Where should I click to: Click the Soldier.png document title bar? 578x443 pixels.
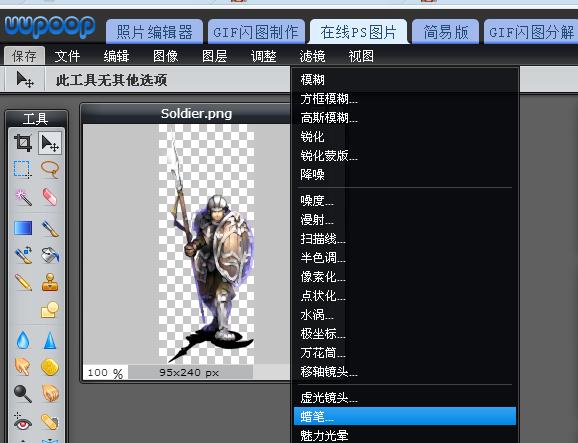186,113
